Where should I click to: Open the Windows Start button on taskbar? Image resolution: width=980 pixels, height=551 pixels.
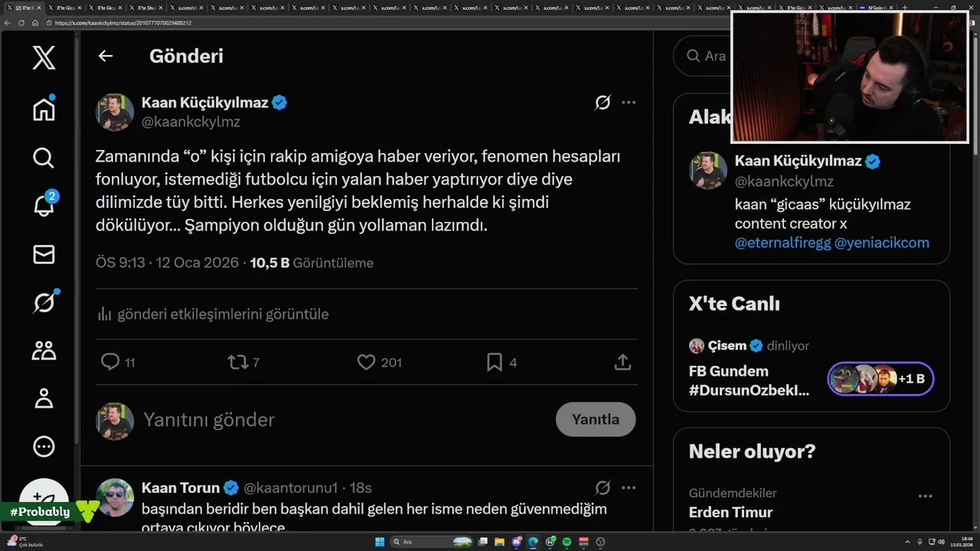[x=379, y=542]
